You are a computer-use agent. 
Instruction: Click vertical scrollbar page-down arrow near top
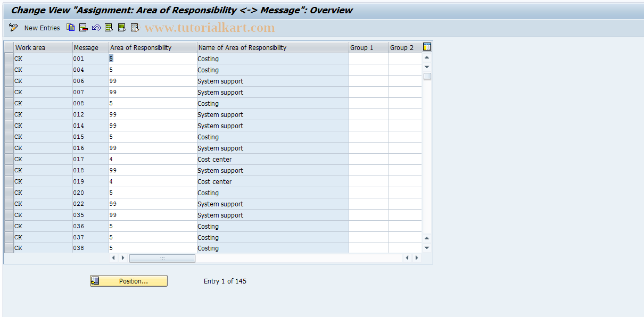coord(427,66)
